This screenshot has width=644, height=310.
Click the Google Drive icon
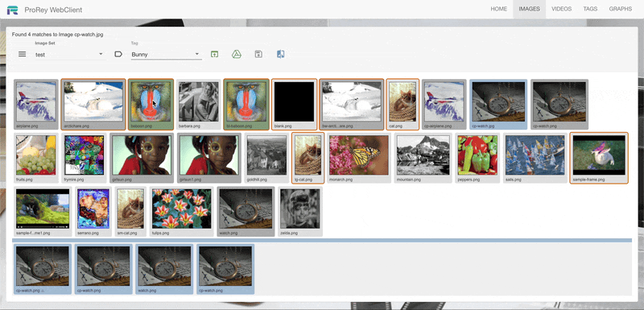tap(236, 54)
